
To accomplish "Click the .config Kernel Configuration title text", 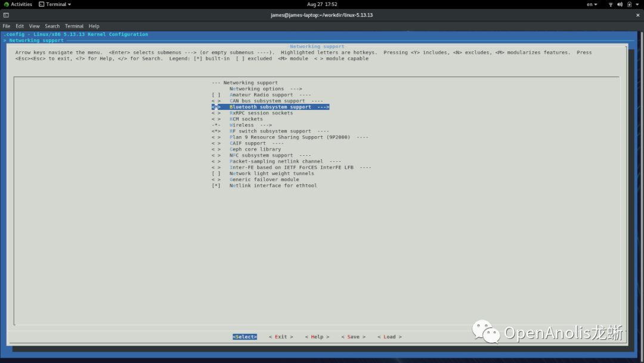I will pyautogui.click(x=76, y=35).
